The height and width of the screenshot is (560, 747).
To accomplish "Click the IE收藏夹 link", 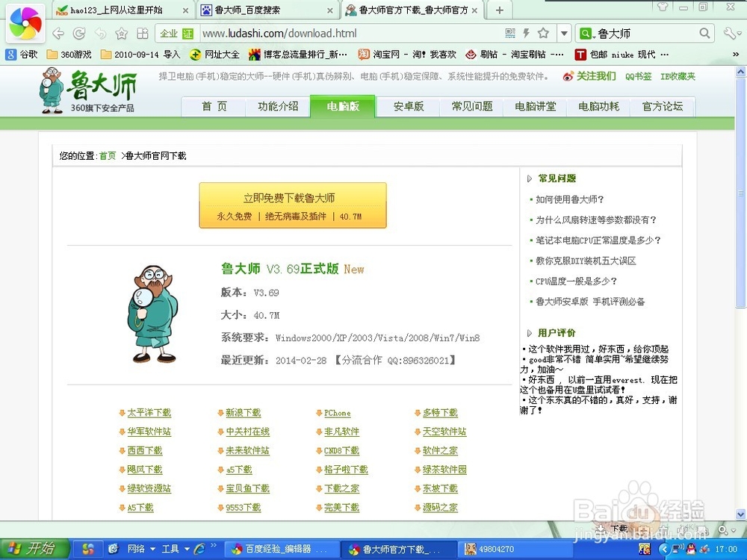I will (678, 76).
